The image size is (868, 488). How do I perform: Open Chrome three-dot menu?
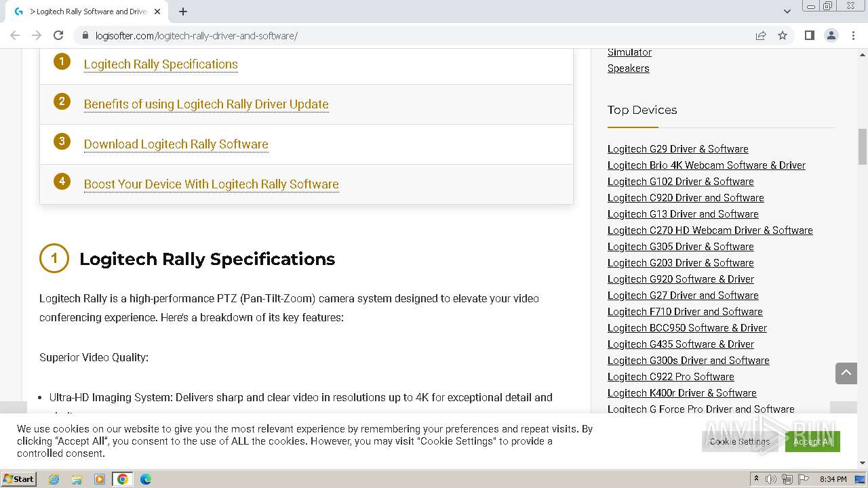click(x=853, y=35)
